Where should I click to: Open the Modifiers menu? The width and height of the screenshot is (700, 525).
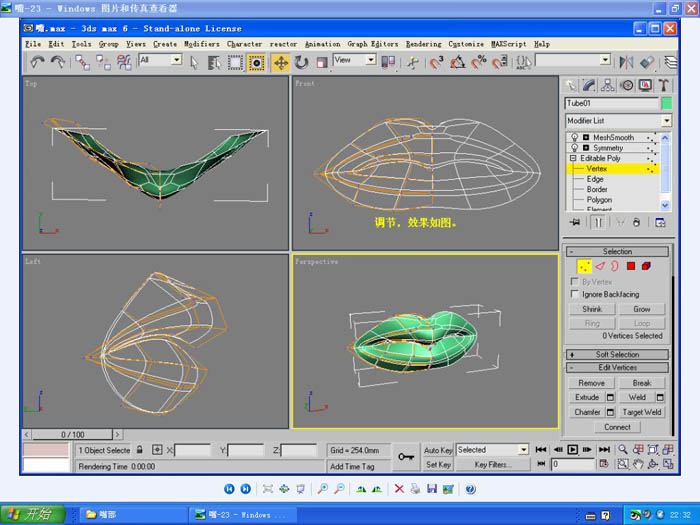click(x=201, y=44)
